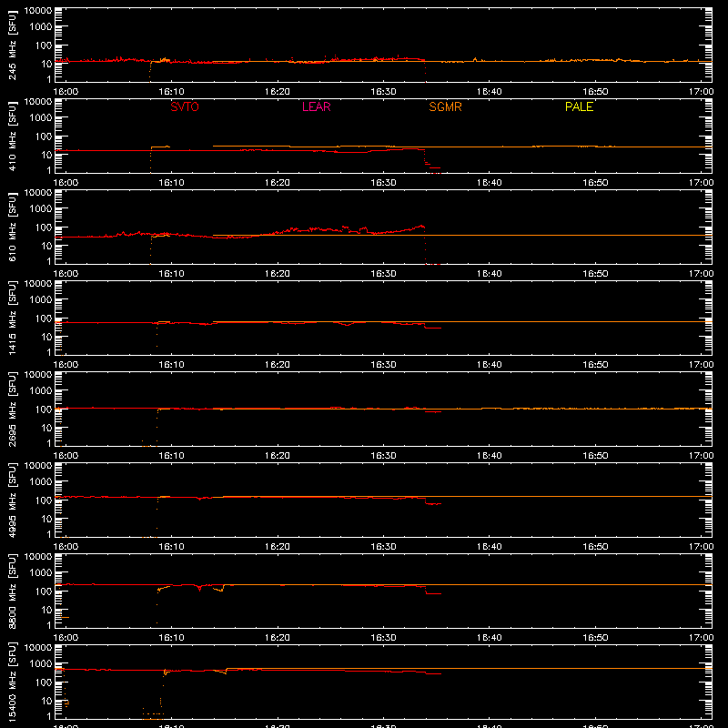Click 16:50 time label under 610 MHz plot
Image resolution: width=728 pixels, height=728 pixels.
tap(596, 274)
